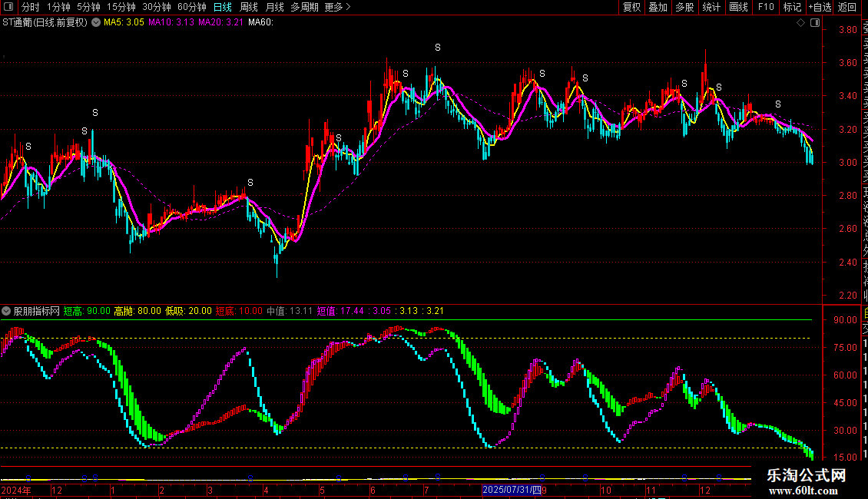Add stock via +自选 button
The height and width of the screenshot is (499, 868).
click(x=819, y=7)
